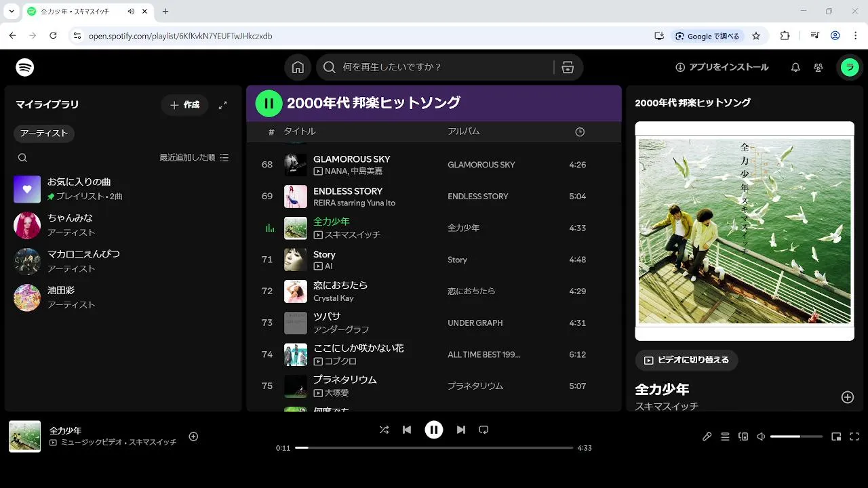
Task: Open the friend activity icon
Action: click(x=818, y=67)
